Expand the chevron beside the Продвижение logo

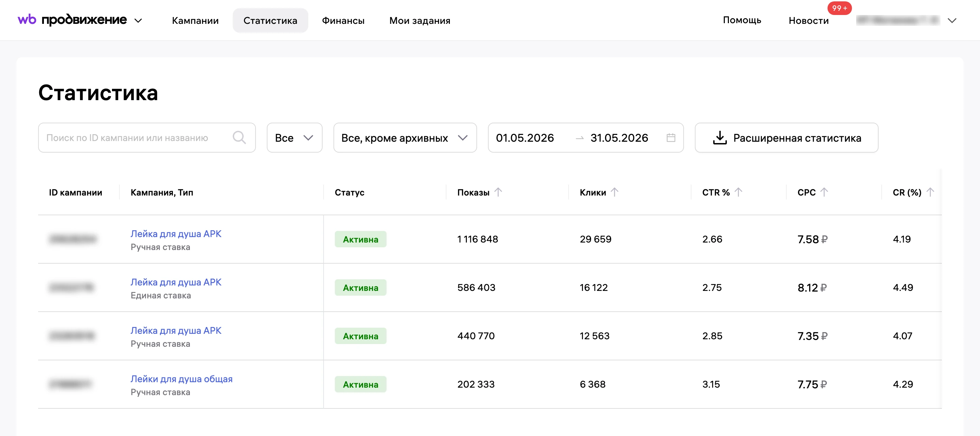(138, 20)
